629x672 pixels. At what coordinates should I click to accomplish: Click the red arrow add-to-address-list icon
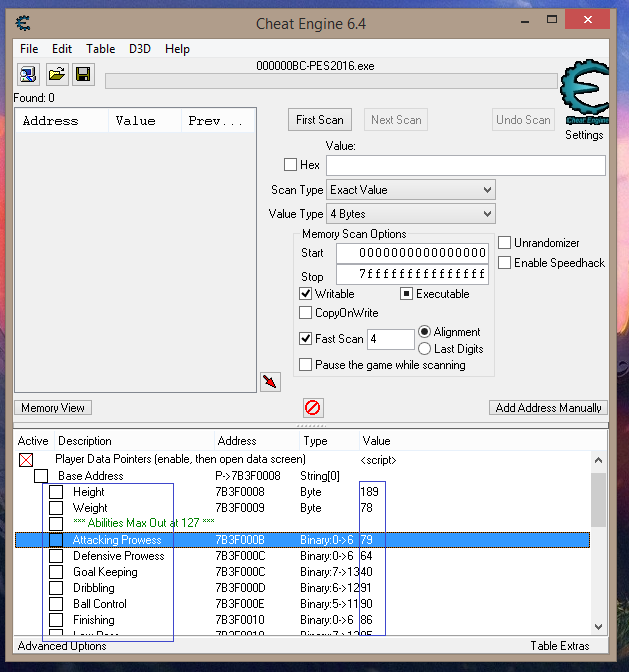(270, 382)
